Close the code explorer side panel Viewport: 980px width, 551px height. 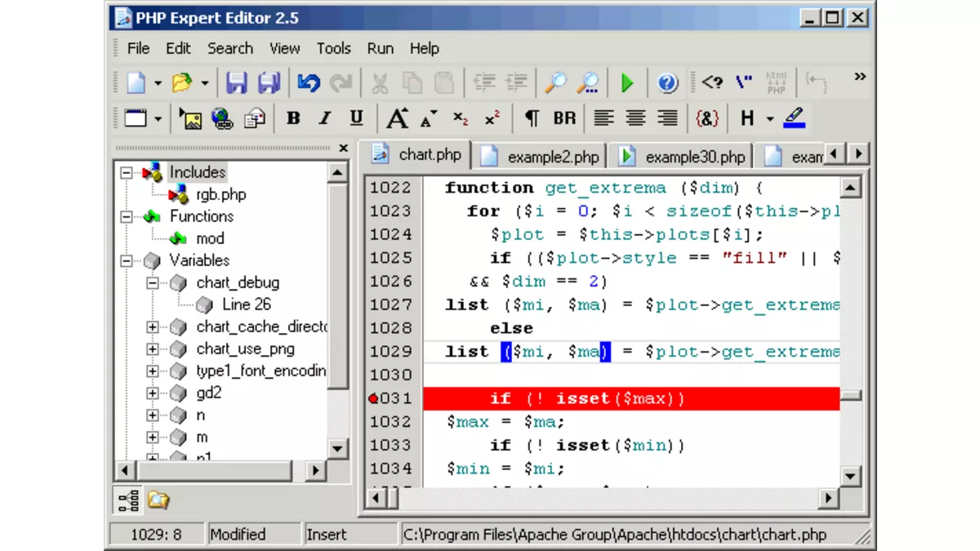tap(343, 149)
